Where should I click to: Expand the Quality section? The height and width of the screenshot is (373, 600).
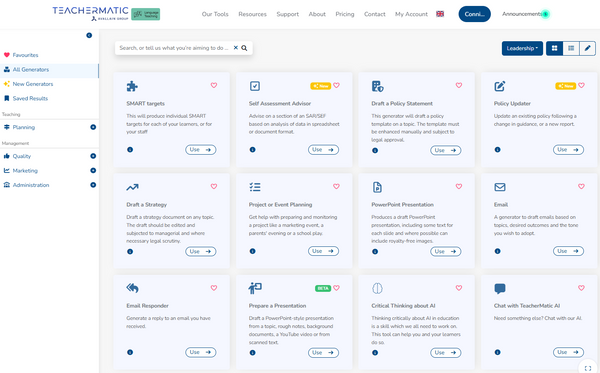93,156
